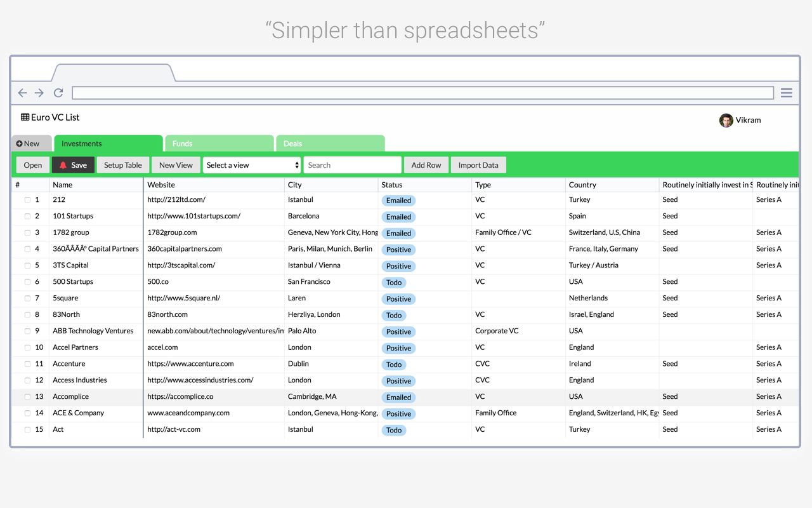The height and width of the screenshot is (508, 812).
Task: Click the Search input field
Action: point(353,165)
